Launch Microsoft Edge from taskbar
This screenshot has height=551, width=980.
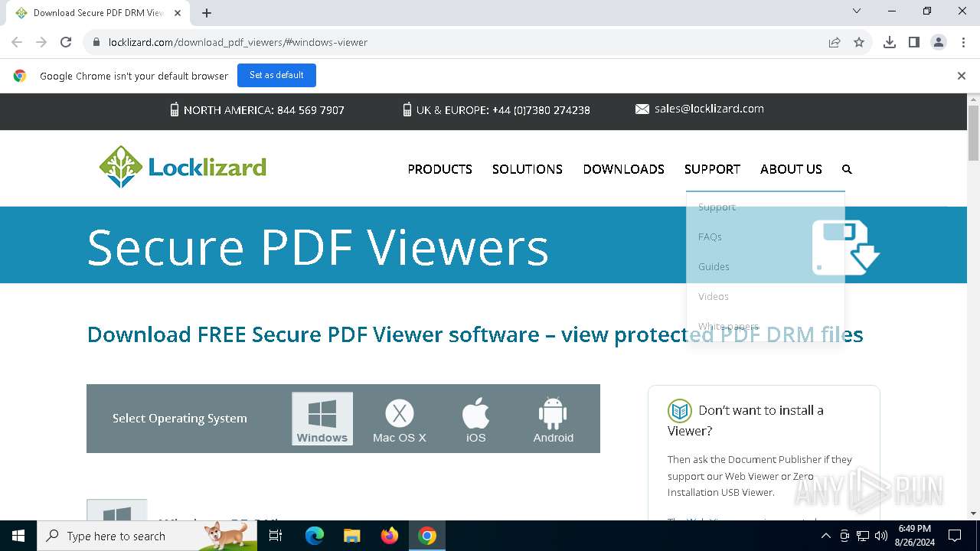(315, 536)
